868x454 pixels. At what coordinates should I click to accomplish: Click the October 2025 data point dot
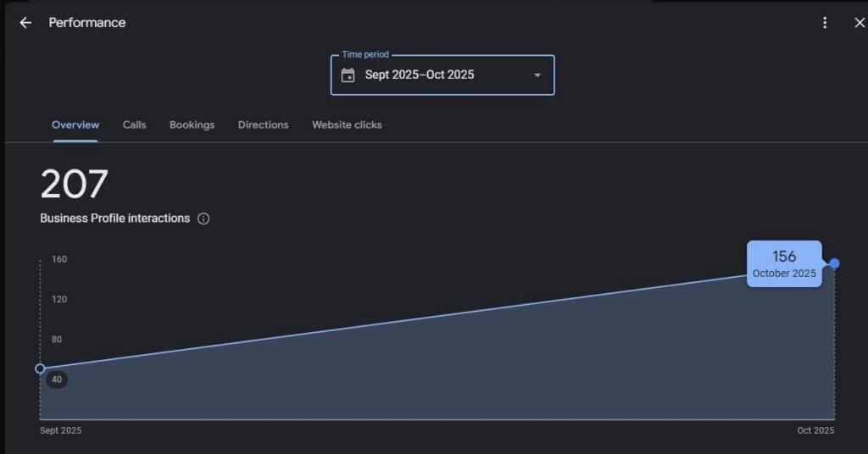click(x=835, y=263)
